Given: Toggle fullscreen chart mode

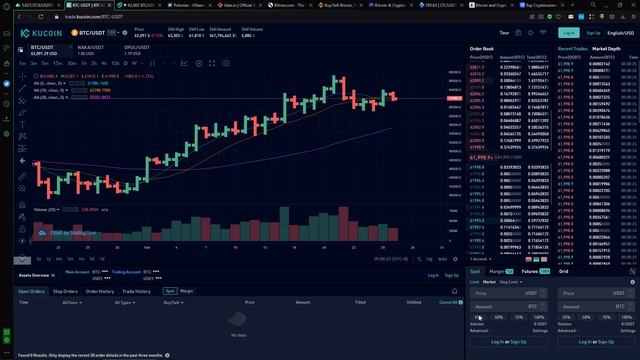Looking at the screenshot, I should [x=212, y=63].
